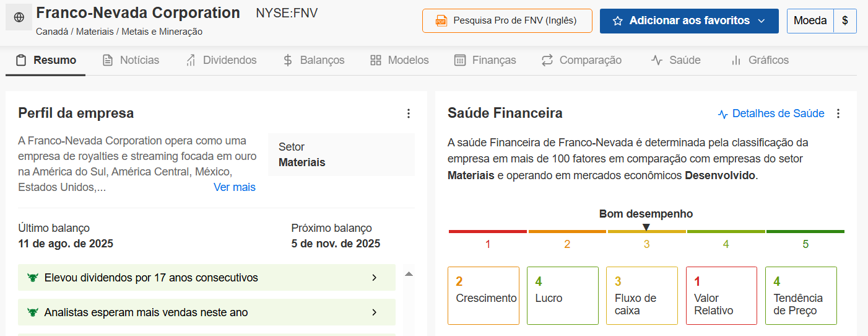
Task: Click the 'Ver mais' link
Action: (x=234, y=187)
